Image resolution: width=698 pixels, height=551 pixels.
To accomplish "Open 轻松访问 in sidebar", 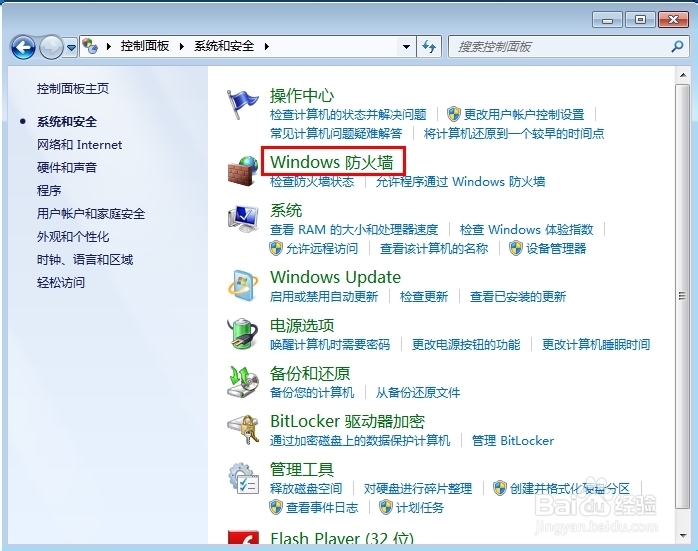I will tap(61, 283).
